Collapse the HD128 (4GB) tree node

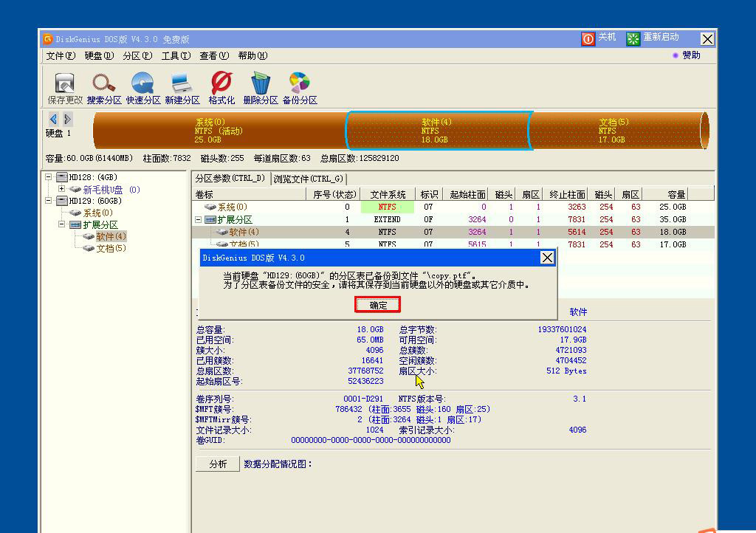(48, 177)
